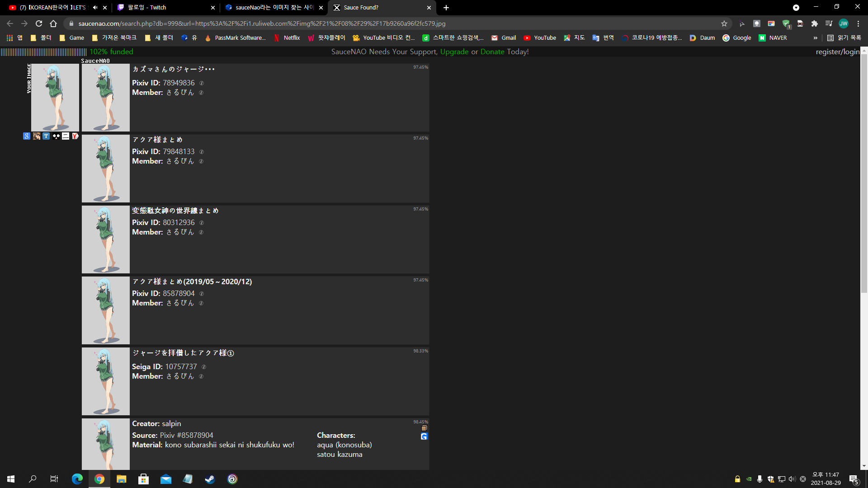Open Seiga ID 10757737 link
The image size is (868, 488).
(181, 367)
